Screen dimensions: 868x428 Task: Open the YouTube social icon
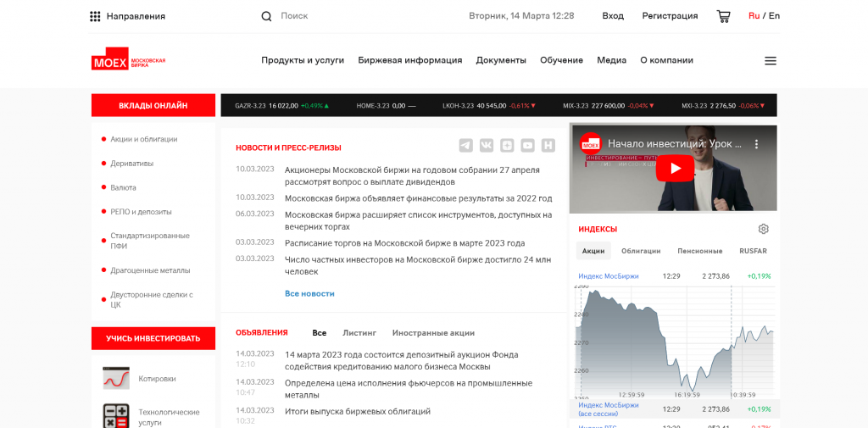coord(527,146)
